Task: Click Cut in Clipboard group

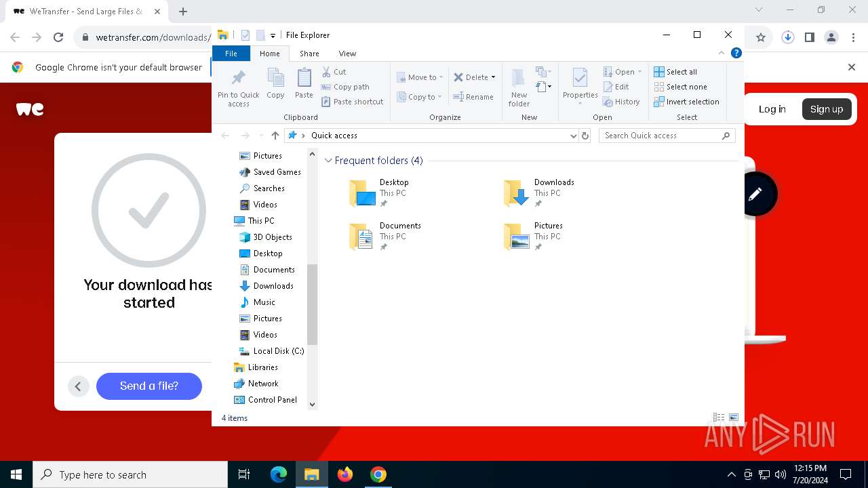Action: click(x=334, y=72)
